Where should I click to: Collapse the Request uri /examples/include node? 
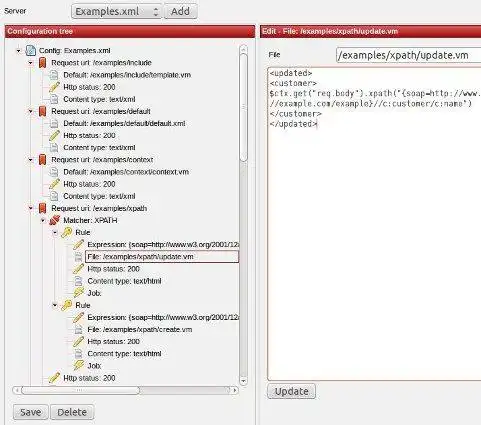[x=31, y=63]
